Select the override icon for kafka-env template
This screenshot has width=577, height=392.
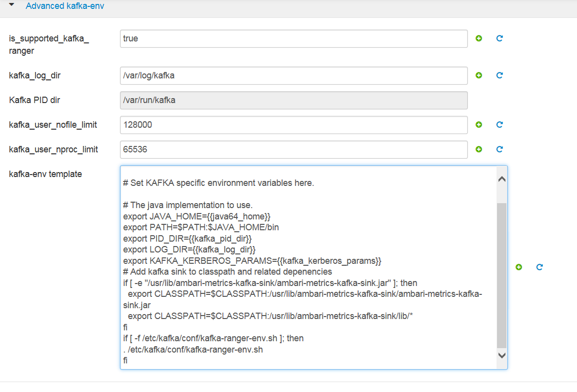[518, 267]
